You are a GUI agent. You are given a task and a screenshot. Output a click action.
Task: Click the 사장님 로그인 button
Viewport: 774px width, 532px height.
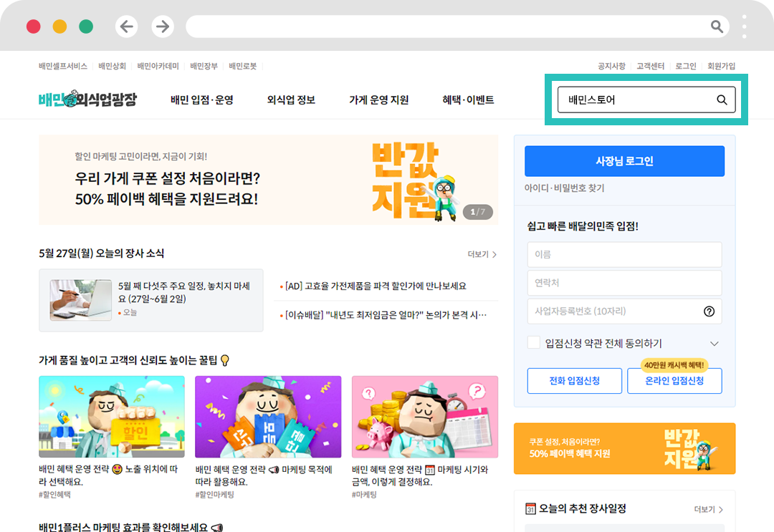coord(624,160)
